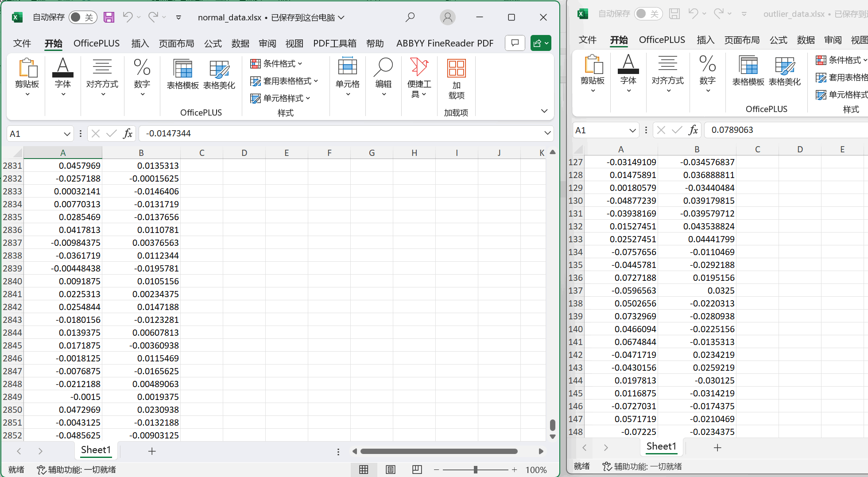Click 表格模板 icon in normal_data ribbon
Screen dimensions: 868x477
coord(182,74)
